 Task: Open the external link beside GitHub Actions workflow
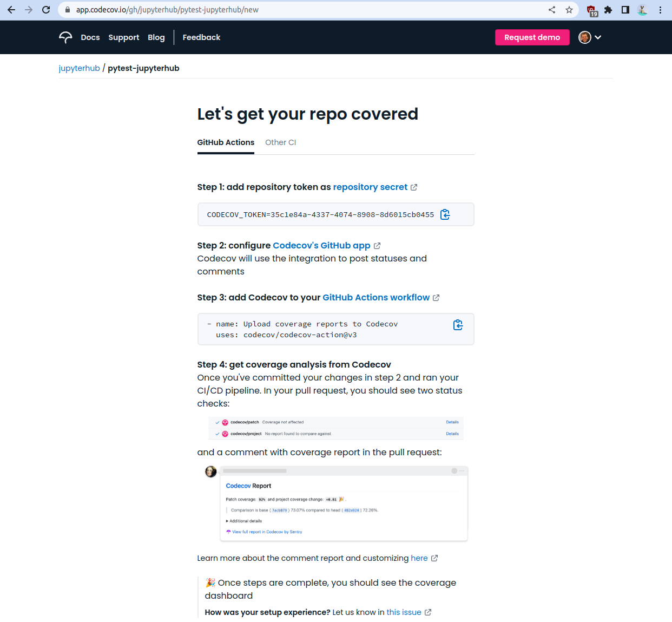(436, 297)
